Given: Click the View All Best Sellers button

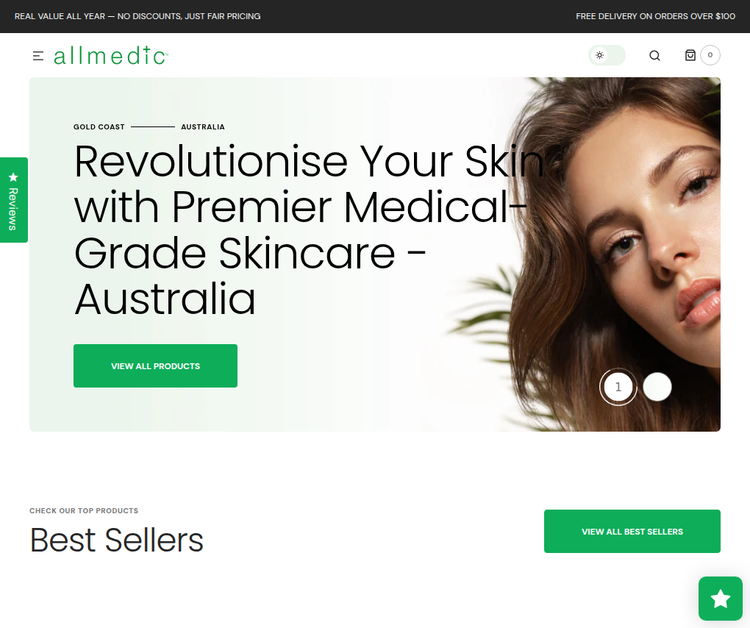Looking at the screenshot, I should pyautogui.click(x=632, y=531).
